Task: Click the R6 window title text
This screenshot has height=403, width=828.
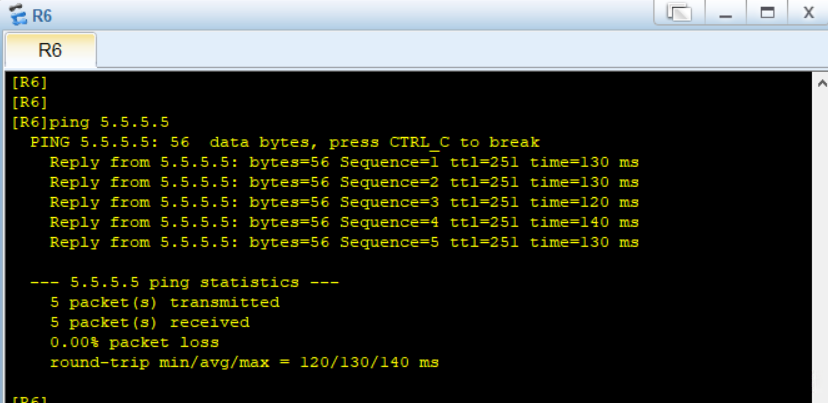Action: (42, 16)
